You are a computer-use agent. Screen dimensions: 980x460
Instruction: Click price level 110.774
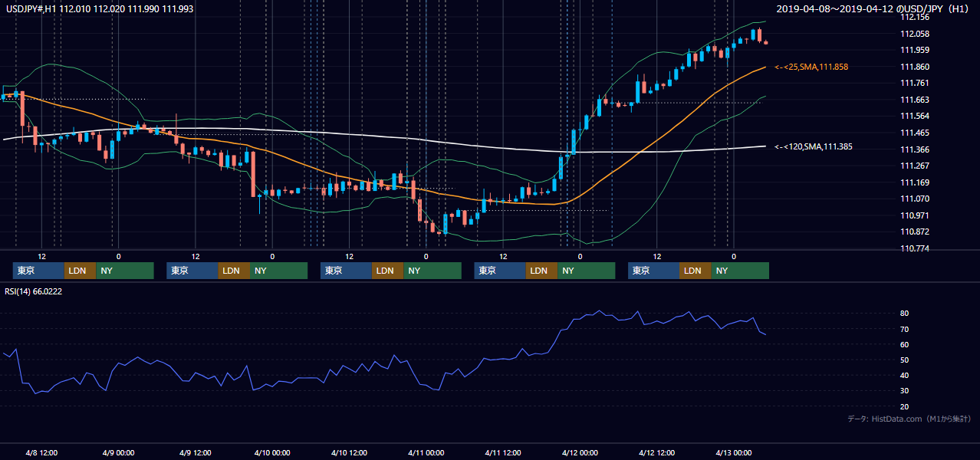pos(915,248)
